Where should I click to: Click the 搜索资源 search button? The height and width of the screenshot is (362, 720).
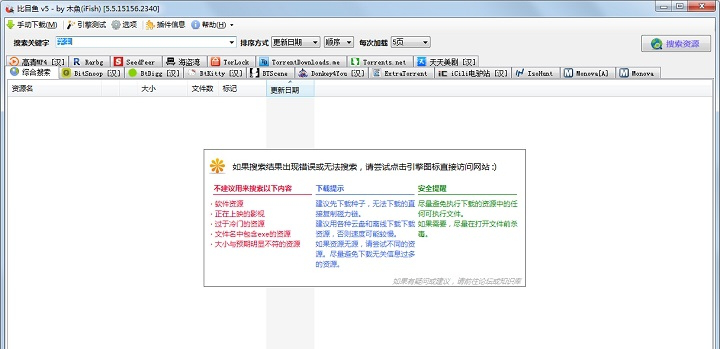pyautogui.click(x=675, y=44)
